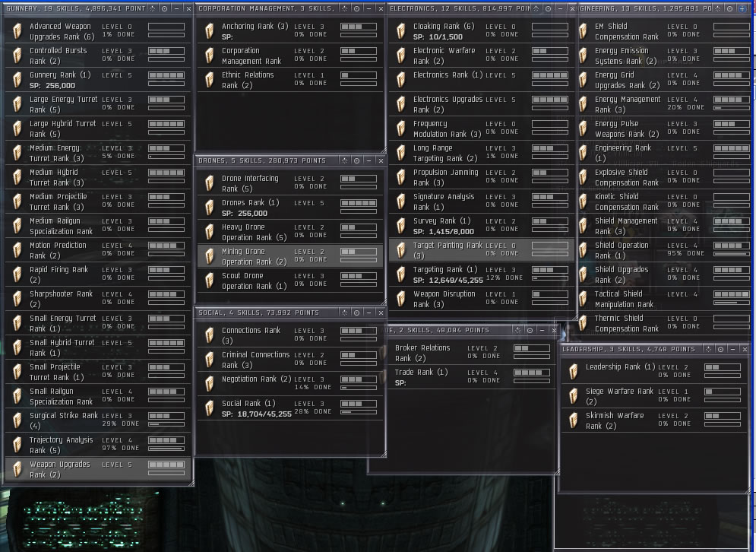The image size is (756, 552).
Task: Toggle the pin on the Leadership window
Action: (x=721, y=349)
